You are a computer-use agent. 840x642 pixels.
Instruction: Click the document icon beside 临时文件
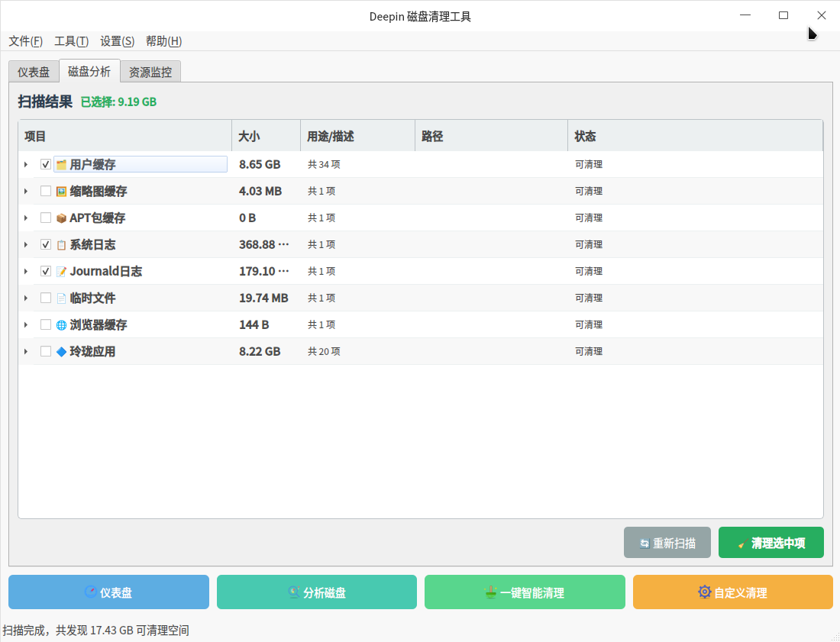61,298
